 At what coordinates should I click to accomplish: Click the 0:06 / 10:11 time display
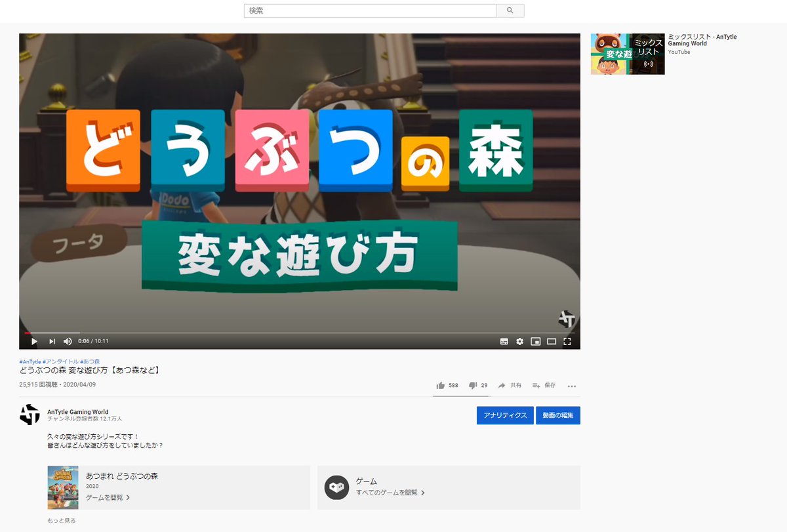point(93,341)
